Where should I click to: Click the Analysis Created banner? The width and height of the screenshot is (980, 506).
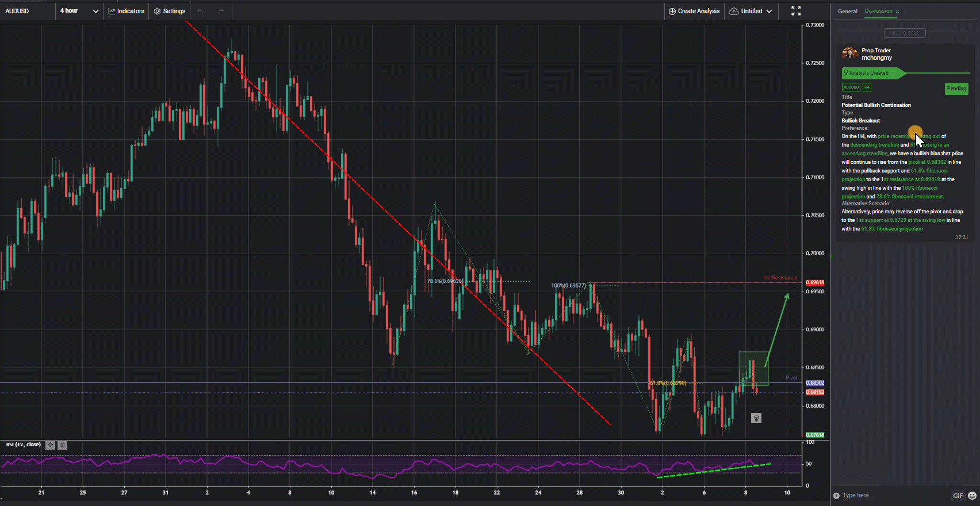coord(874,73)
